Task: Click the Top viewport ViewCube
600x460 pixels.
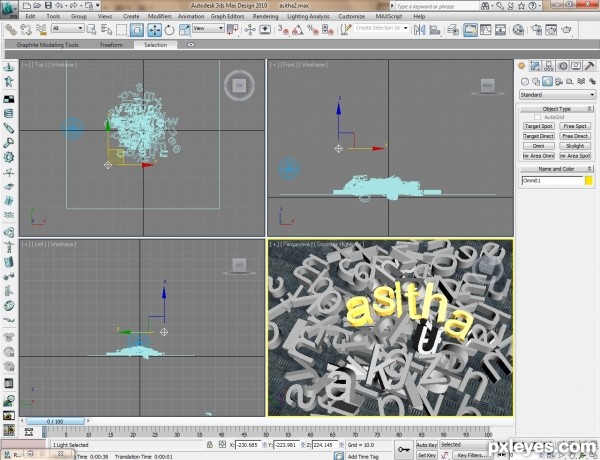Action: pyautogui.click(x=239, y=85)
